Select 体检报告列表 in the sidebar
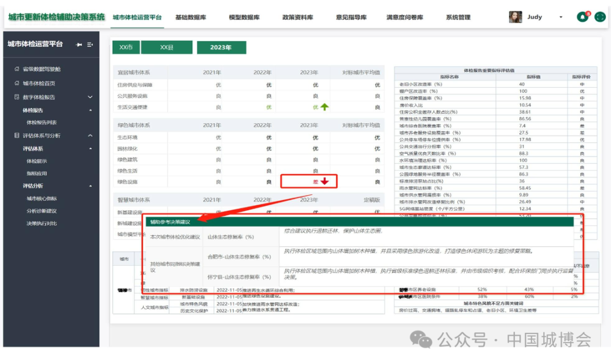Screen dimensions: 611x364 click(42, 123)
